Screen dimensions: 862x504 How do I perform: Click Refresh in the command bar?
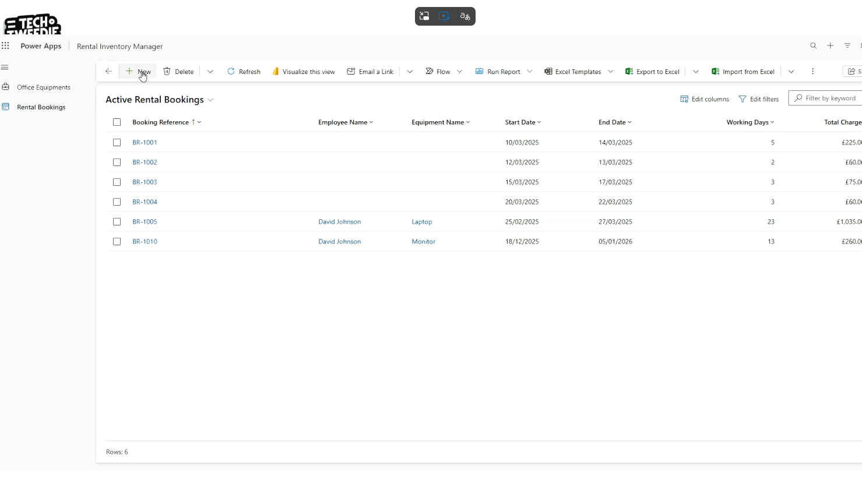coord(244,72)
